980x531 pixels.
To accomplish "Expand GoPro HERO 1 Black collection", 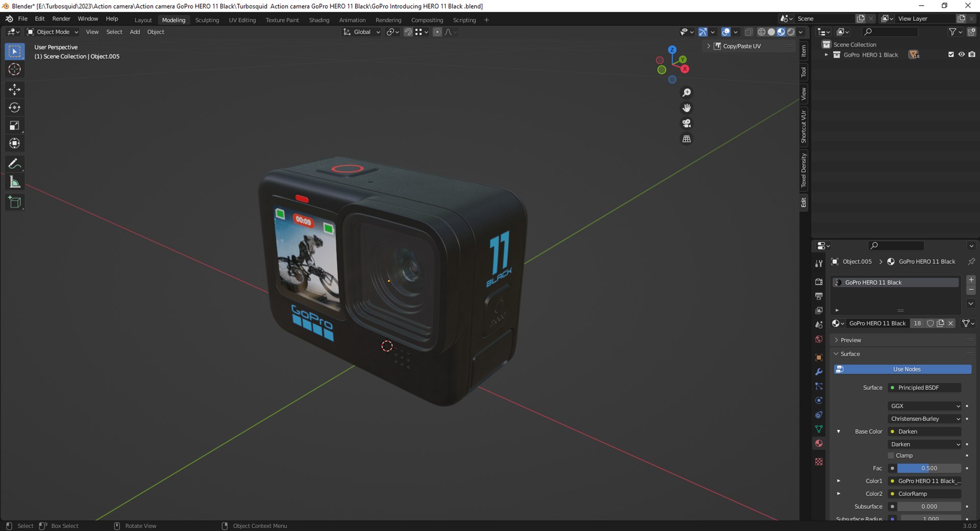I will click(826, 55).
